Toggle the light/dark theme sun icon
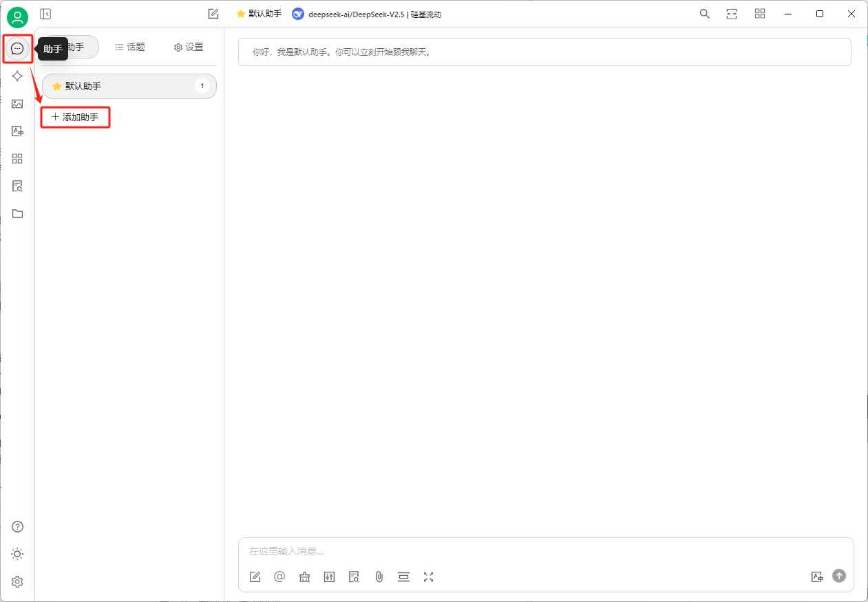Viewport: 868px width, 602px height. (17, 555)
